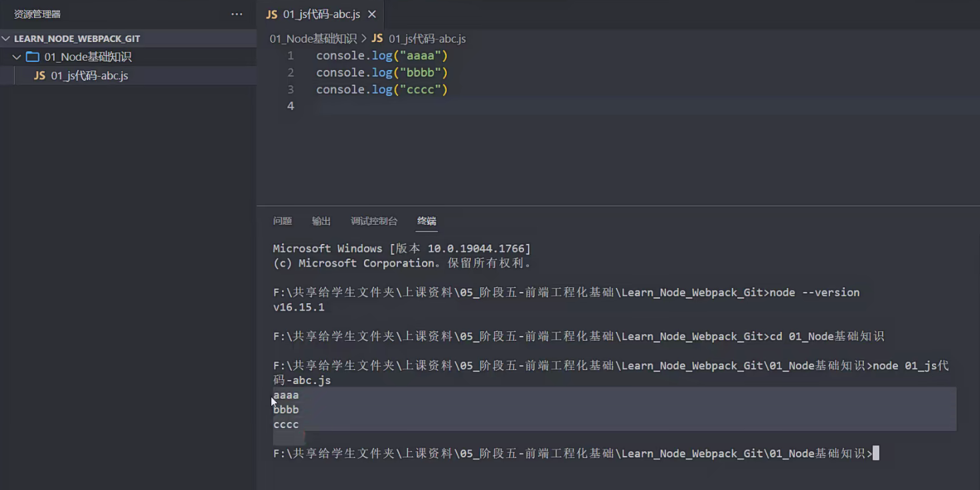Screen dimensions: 980x490
Task: Click the console.log("cccc") line of code
Action: [x=382, y=89]
